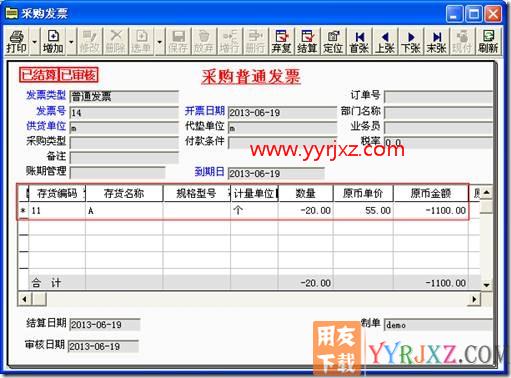This screenshot has height=378, width=511.
Task: Select the 计量单位 cell 个
Action: (254, 211)
